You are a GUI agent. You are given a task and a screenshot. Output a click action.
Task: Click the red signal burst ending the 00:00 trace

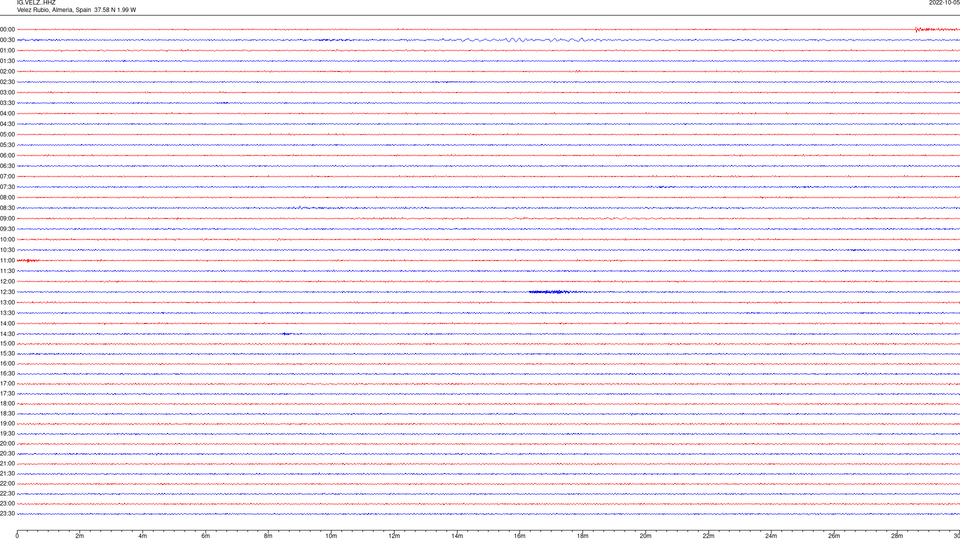click(x=937, y=29)
